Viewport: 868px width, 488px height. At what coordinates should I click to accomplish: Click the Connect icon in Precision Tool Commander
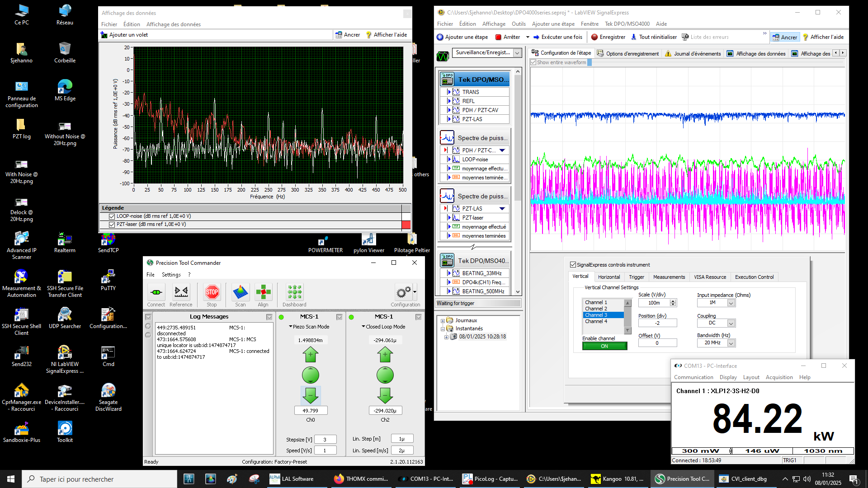pos(156,292)
